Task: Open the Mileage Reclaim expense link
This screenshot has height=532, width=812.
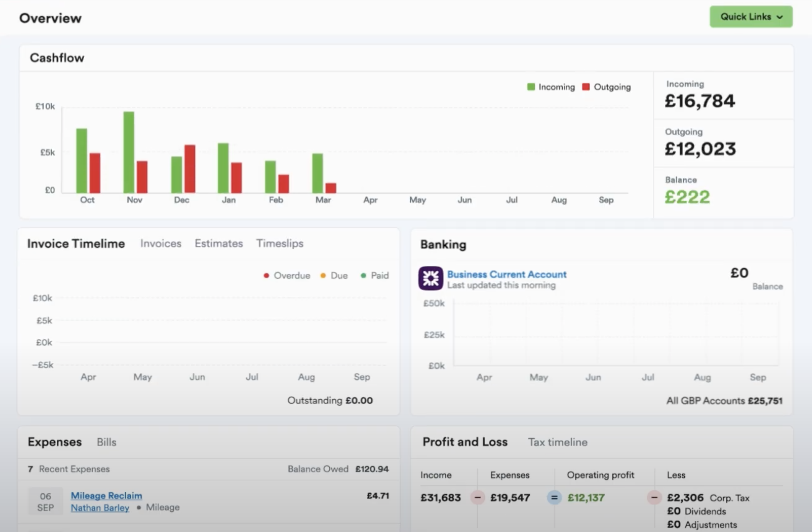Action: pyautogui.click(x=106, y=495)
